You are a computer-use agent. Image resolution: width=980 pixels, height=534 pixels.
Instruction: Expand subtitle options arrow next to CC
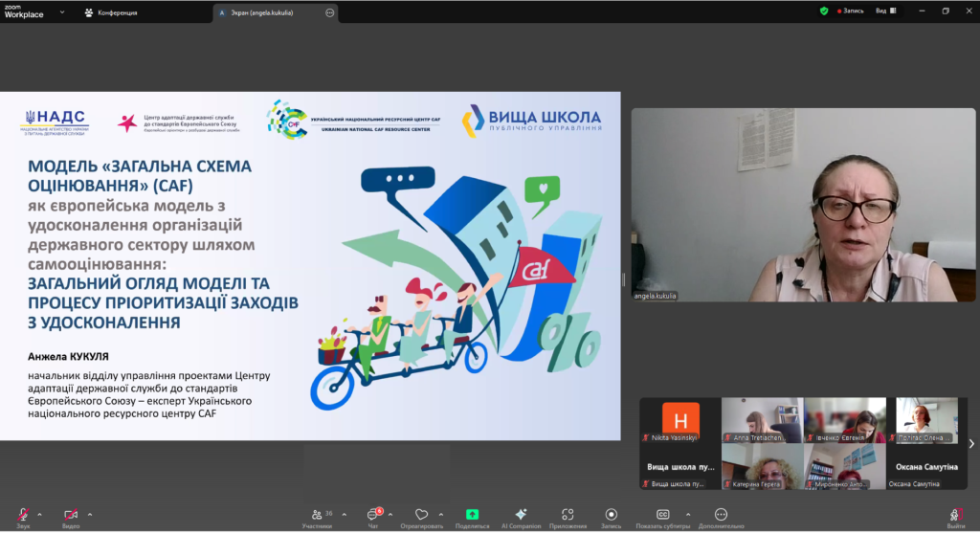point(688,515)
